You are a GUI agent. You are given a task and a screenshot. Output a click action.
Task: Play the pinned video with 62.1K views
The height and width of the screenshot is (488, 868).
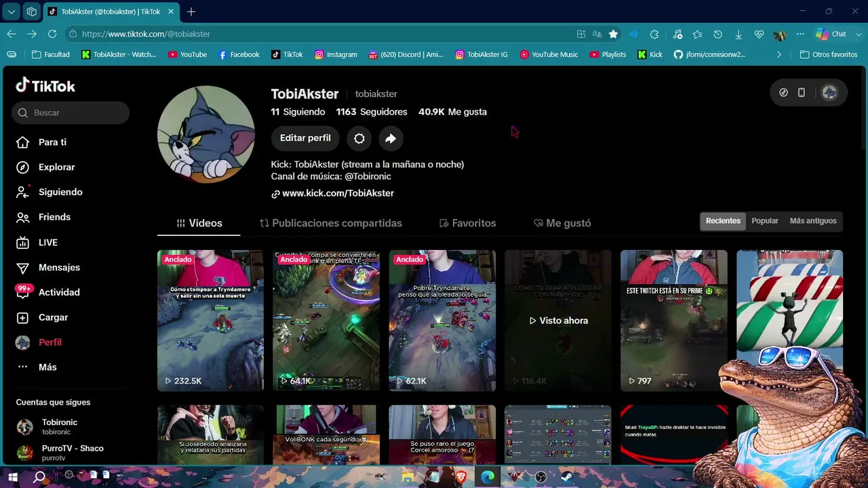(442, 321)
